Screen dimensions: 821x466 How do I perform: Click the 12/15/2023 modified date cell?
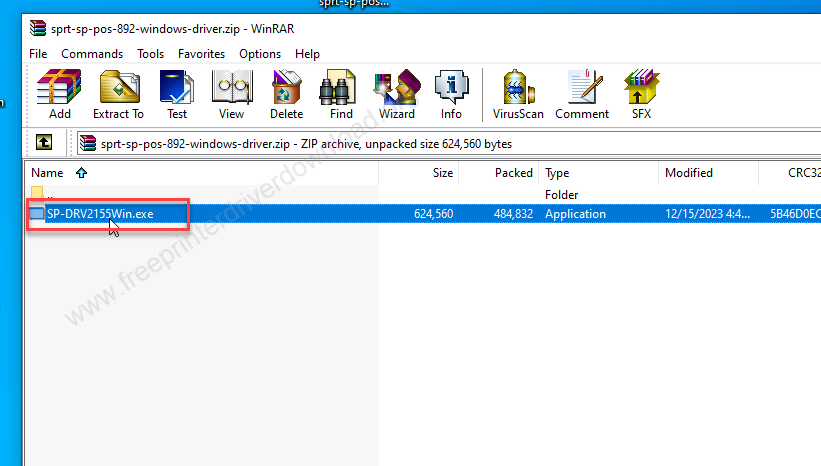[x=707, y=214]
